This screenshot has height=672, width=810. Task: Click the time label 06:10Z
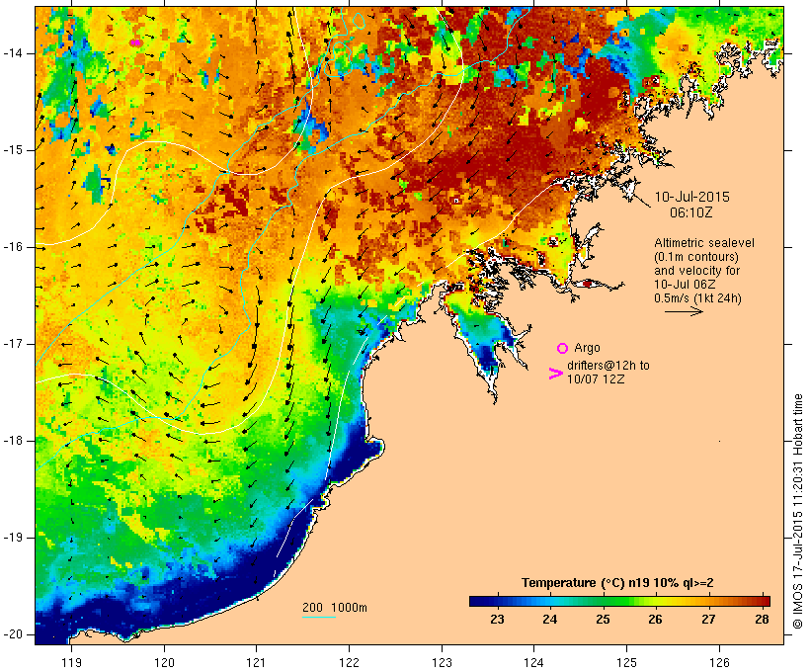click(691, 212)
